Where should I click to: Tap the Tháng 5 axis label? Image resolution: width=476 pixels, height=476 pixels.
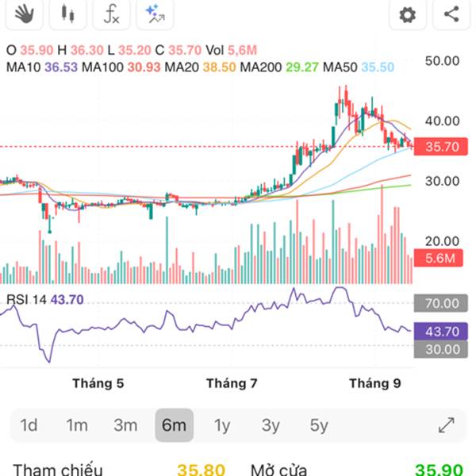coord(98,383)
